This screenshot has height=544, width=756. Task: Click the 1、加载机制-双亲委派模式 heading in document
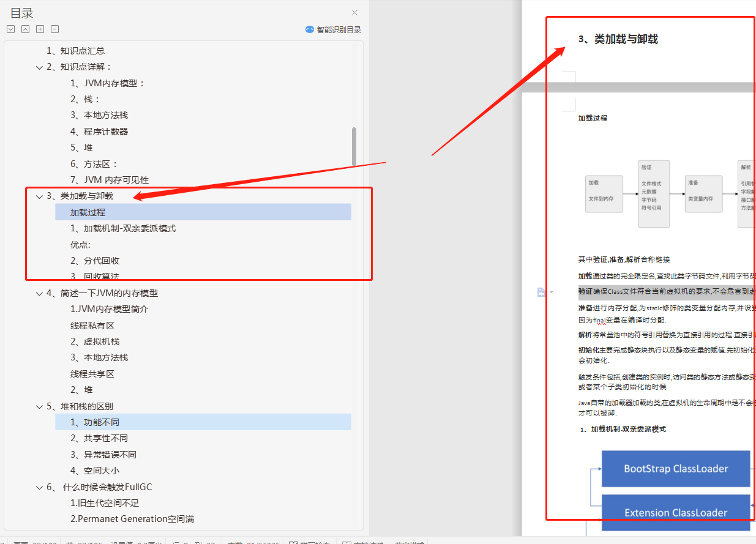(x=623, y=430)
